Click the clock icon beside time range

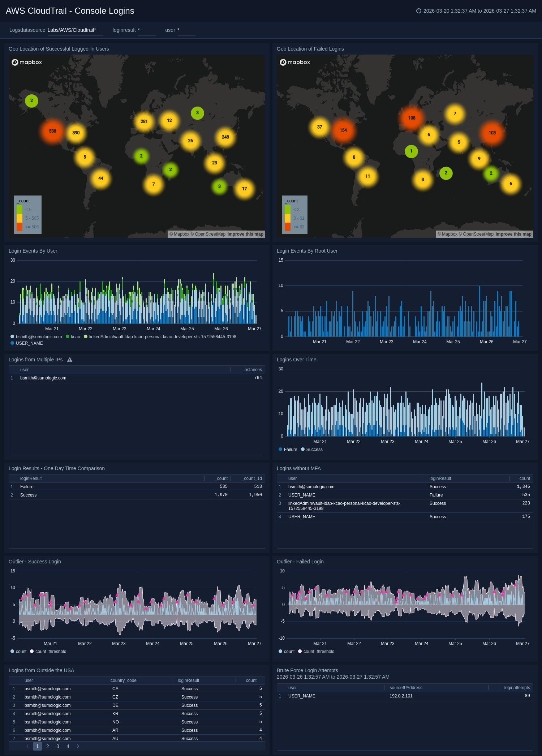pyautogui.click(x=419, y=11)
